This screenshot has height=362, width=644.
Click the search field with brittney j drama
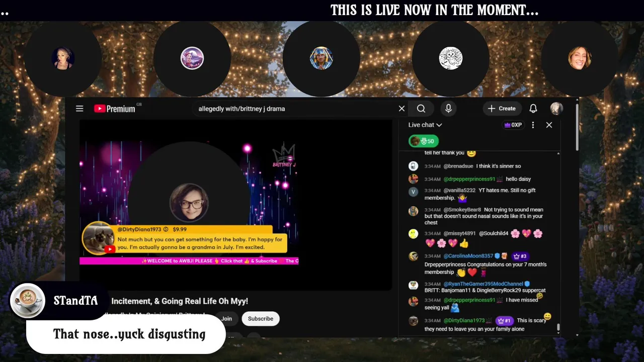(x=294, y=109)
